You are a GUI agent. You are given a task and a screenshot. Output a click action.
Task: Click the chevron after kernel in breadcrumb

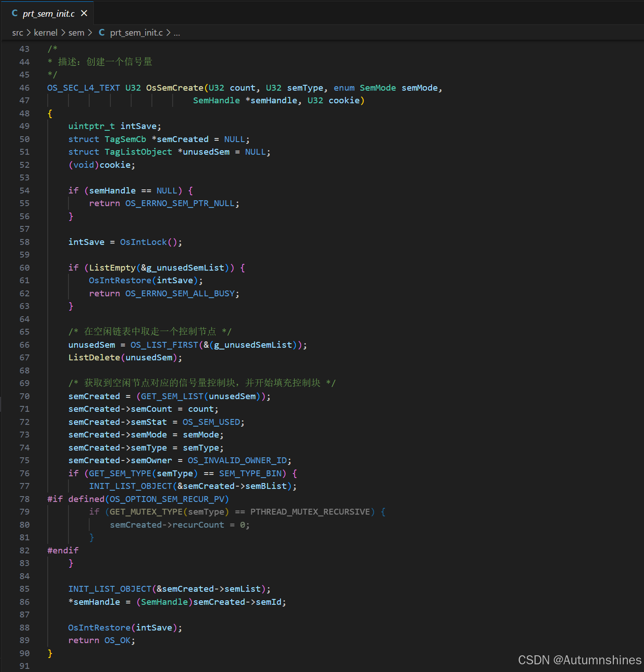63,33
